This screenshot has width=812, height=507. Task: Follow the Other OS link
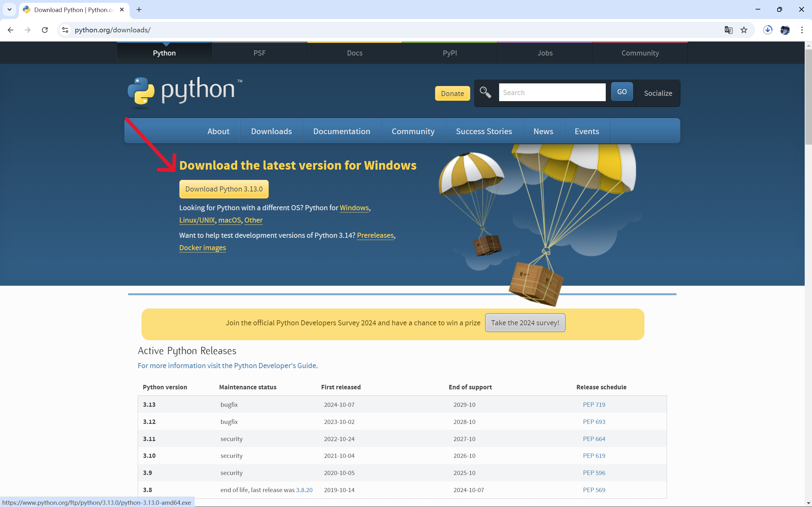point(253,220)
